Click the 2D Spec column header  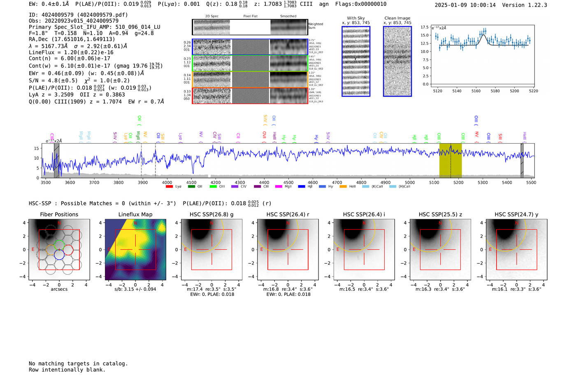[212, 16]
